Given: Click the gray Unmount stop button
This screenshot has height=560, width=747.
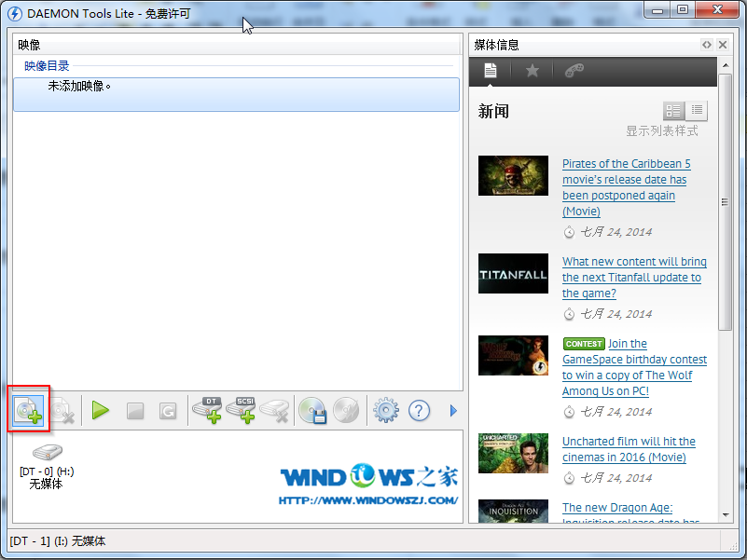Looking at the screenshot, I should pos(135,411).
